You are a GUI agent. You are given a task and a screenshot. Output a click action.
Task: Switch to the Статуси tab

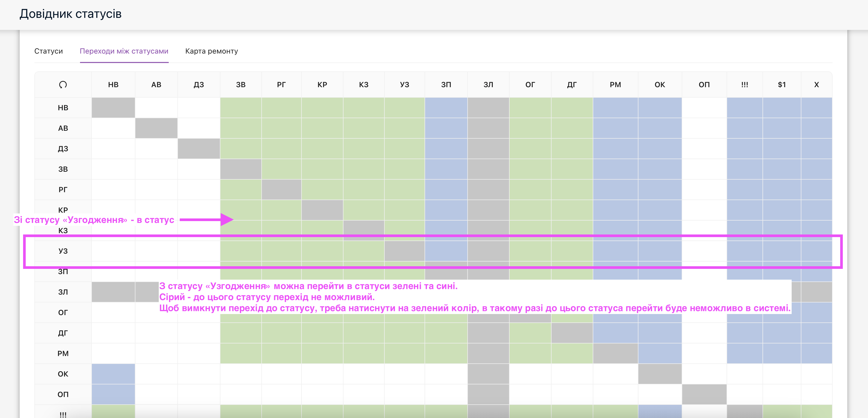tap(49, 51)
